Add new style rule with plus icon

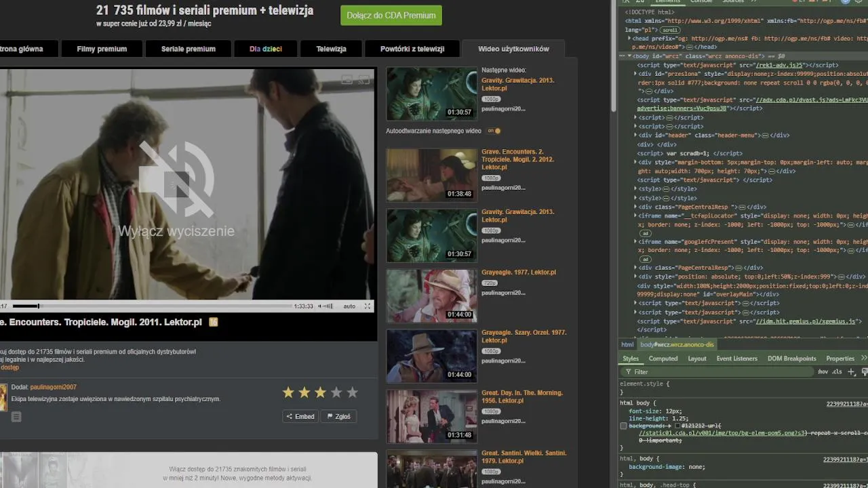click(x=852, y=371)
